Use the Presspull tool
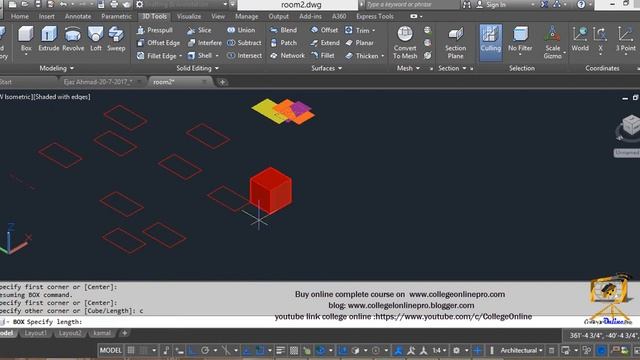The image size is (640, 360). pos(155,30)
